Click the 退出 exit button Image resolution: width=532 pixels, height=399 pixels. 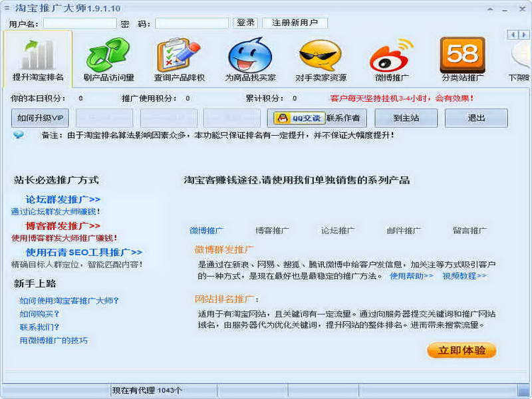tap(476, 118)
